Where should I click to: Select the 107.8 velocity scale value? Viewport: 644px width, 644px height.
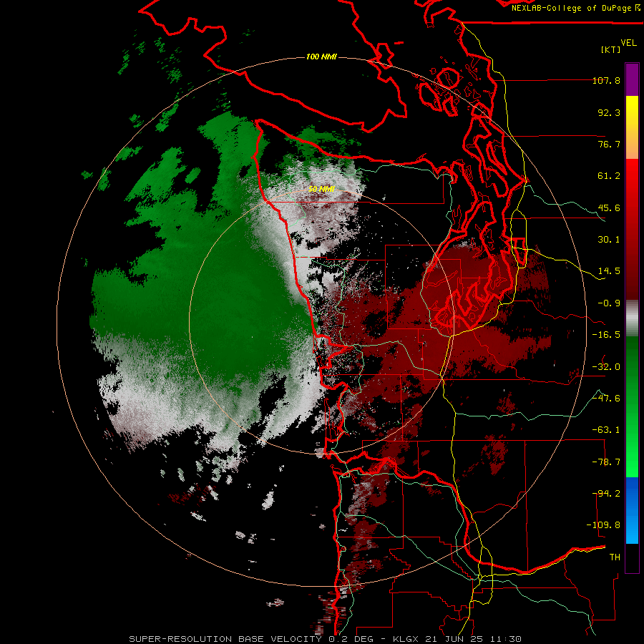(x=606, y=80)
